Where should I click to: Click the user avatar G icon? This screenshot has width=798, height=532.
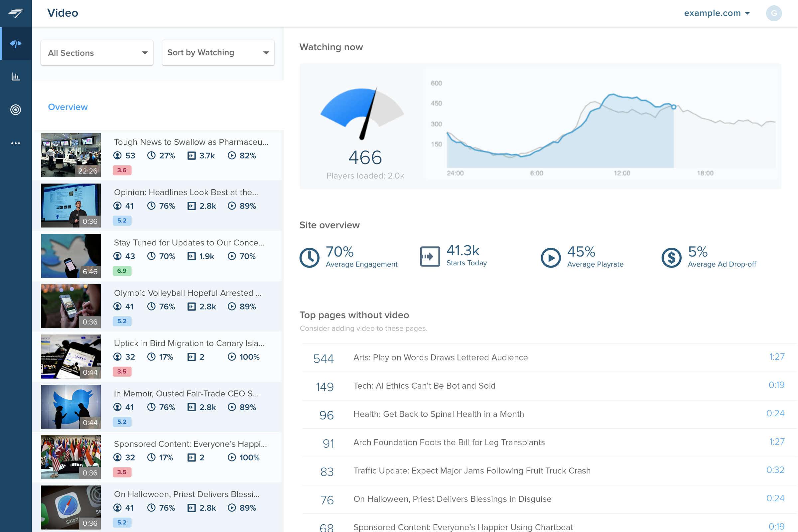pyautogui.click(x=774, y=13)
